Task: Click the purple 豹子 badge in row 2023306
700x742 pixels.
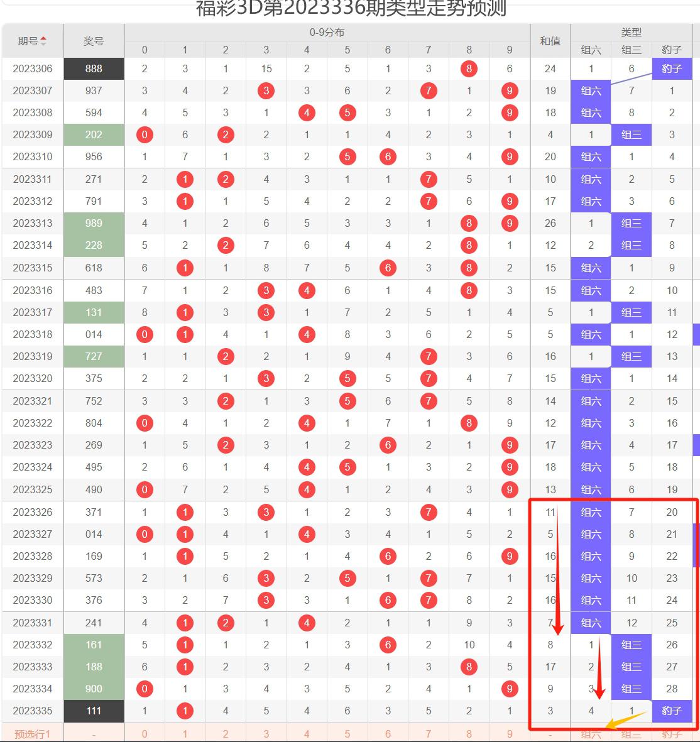Action: tap(672, 68)
